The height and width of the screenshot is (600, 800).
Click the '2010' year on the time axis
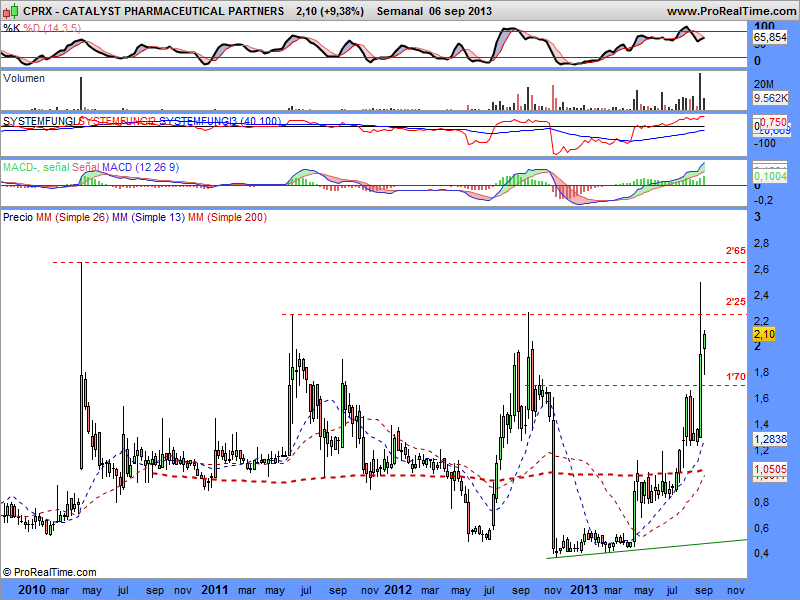pyautogui.click(x=32, y=590)
